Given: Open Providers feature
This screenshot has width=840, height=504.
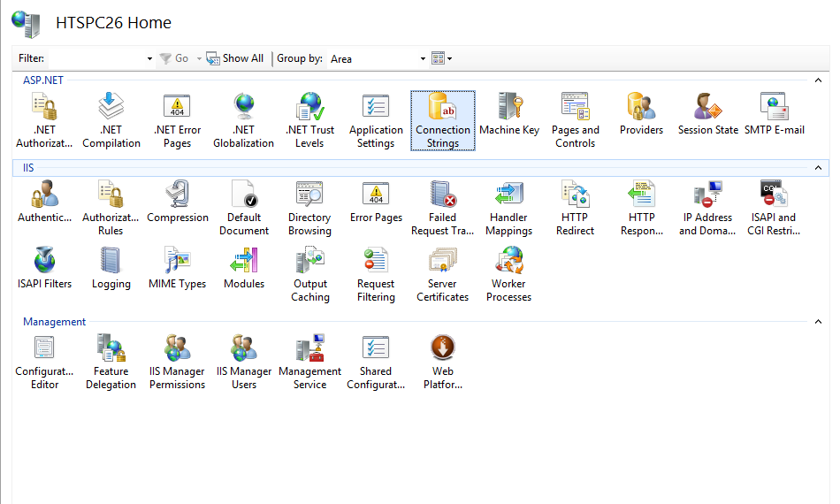Looking at the screenshot, I should point(641,114).
